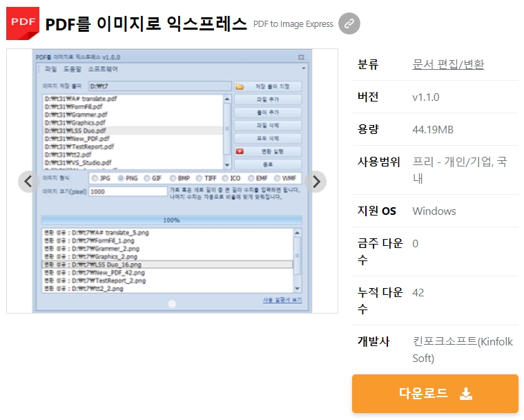Click the carousel indicator dot

pyautogui.click(x=172, y=304)
